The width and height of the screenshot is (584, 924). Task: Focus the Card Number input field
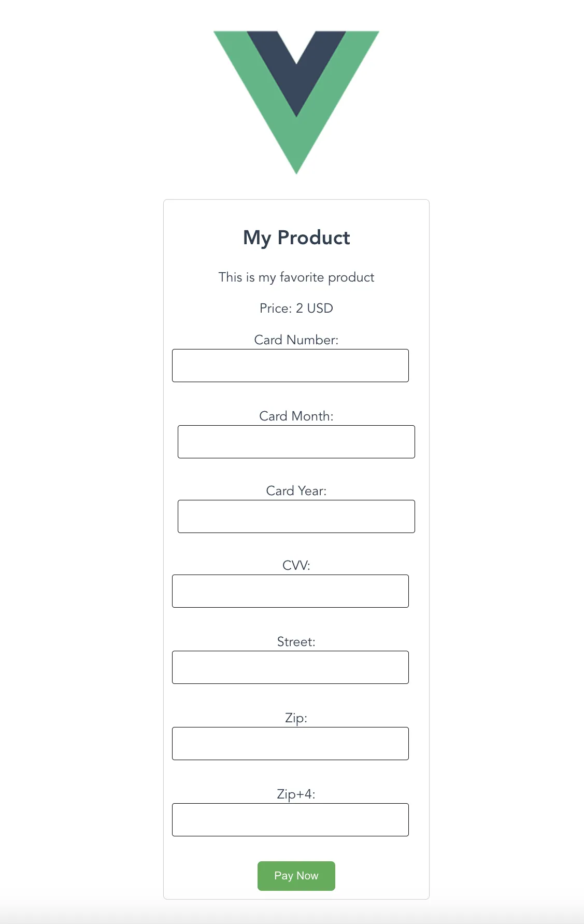(x=290, y=366)
